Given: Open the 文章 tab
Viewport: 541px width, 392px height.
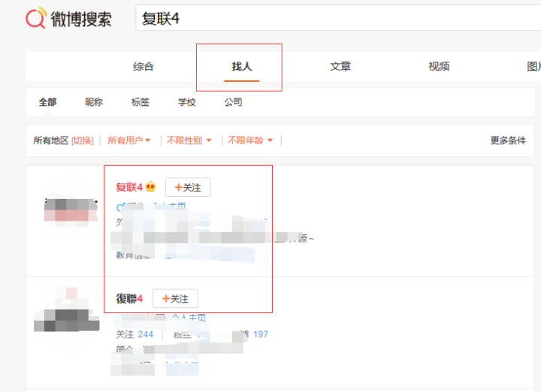Looking at the screenshot, I should (340, 66).
